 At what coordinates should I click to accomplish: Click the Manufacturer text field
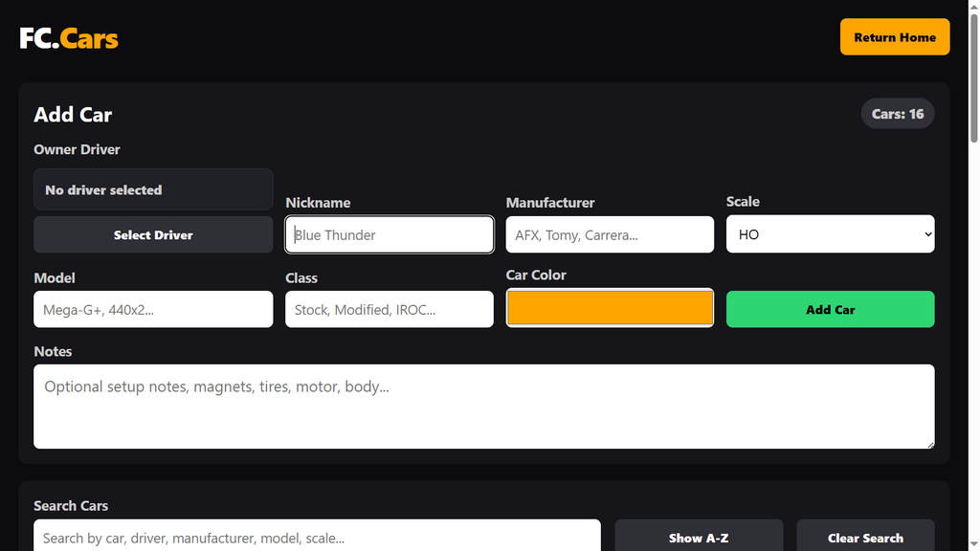pyautogui.click(x=610, y=235)
